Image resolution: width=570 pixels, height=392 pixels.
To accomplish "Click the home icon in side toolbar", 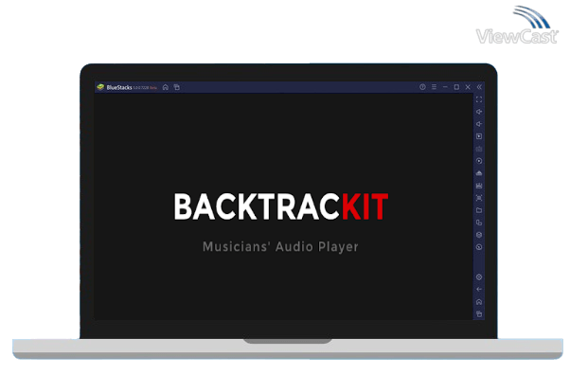I will pyautogui.click(x=479, y=302).
